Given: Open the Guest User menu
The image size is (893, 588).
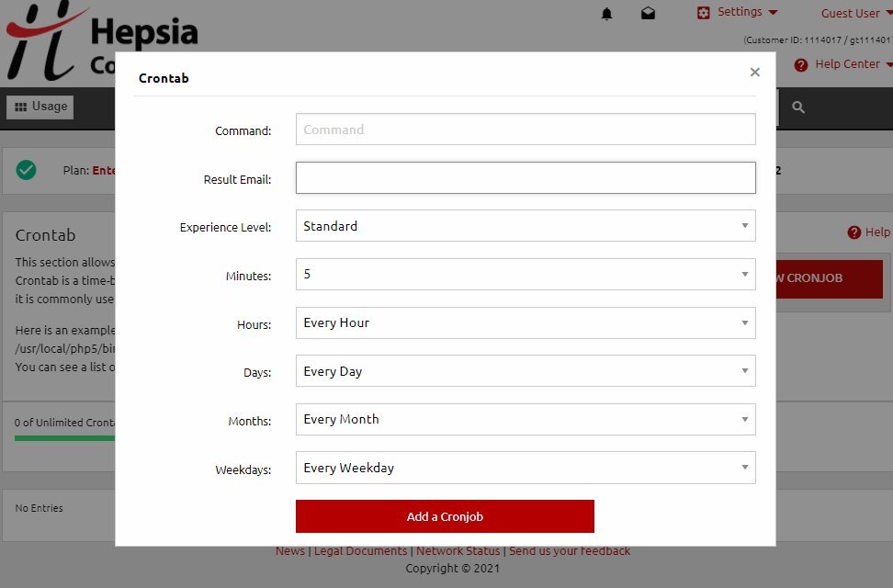Looking at the screenshot, I should click(x=854, y=14).
